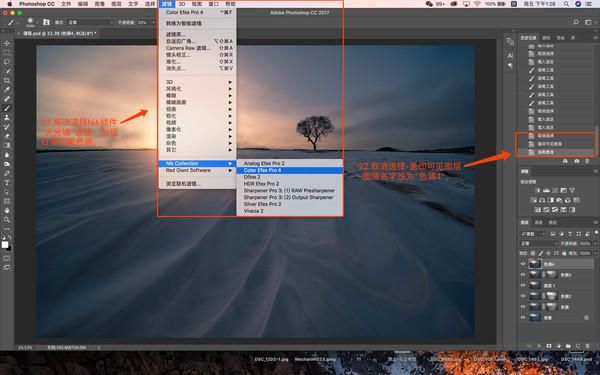
Task: Switch to the 路径 tab
Action: tap(553, 222)
